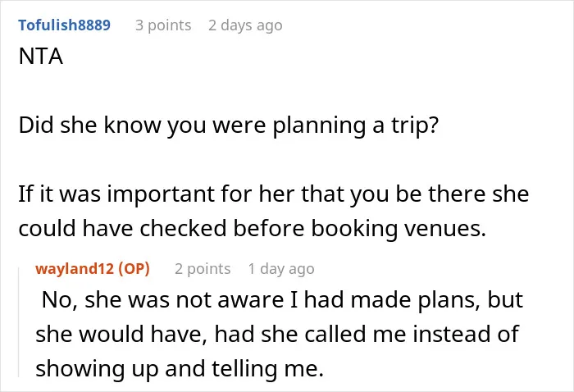Click the line 'showing up and telling me.'
574x392 pixels.
180,368
